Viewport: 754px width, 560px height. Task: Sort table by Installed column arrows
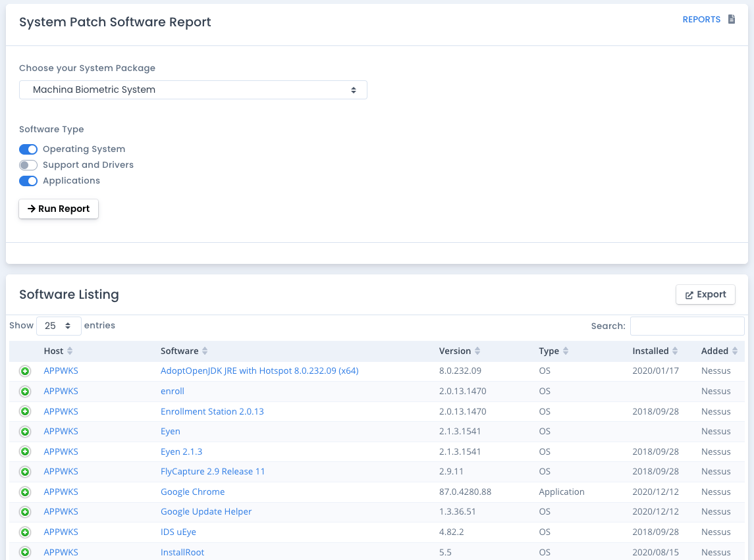(x=675, y=351)
